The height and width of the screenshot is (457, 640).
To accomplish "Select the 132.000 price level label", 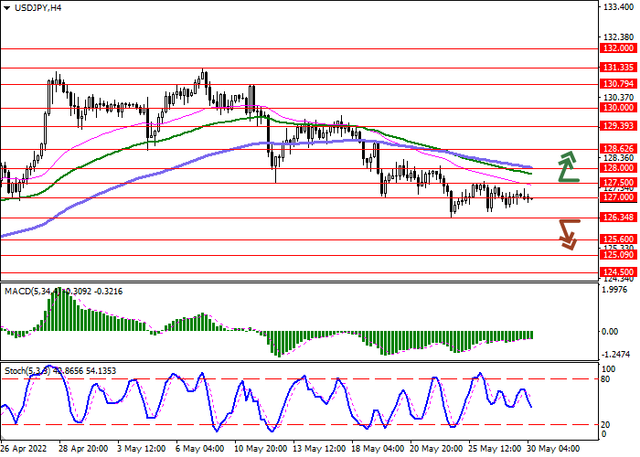I will [x=617, y=48].
